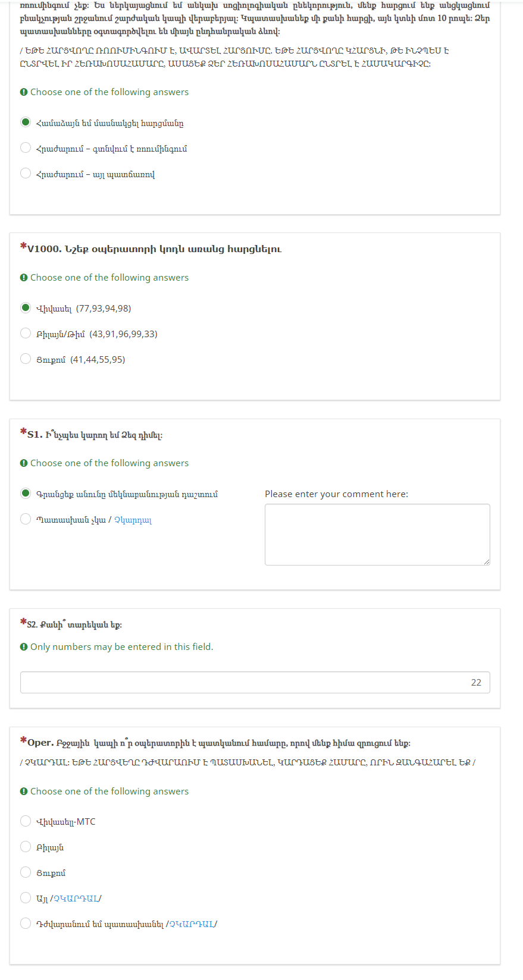Select 'Գրանցեք անունը' option in S1

coord(26,494)
